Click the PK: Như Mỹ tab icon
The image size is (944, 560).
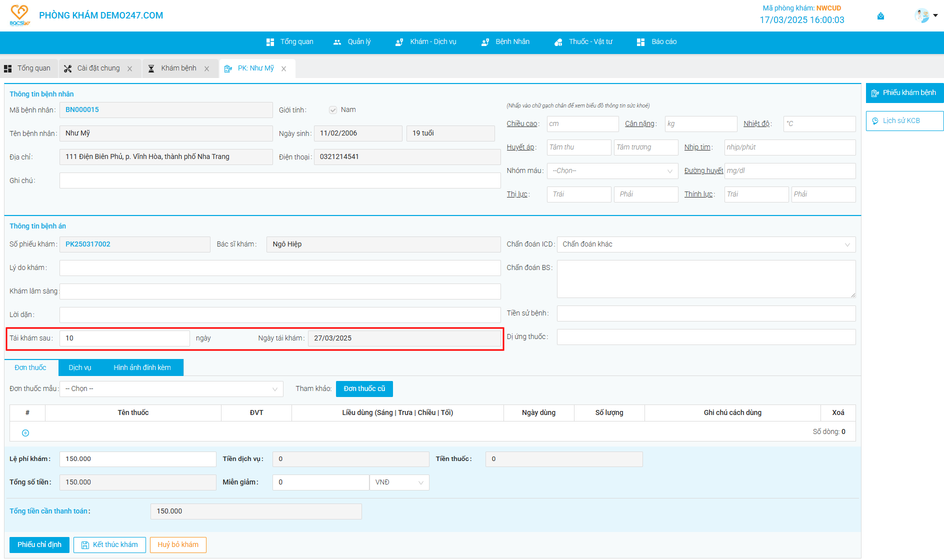228,68
